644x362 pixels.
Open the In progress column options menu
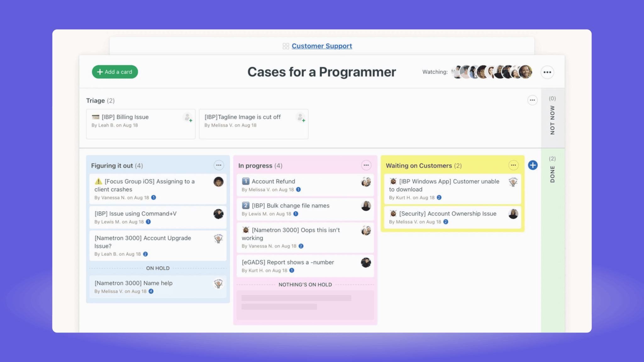[x=366, y=165]
